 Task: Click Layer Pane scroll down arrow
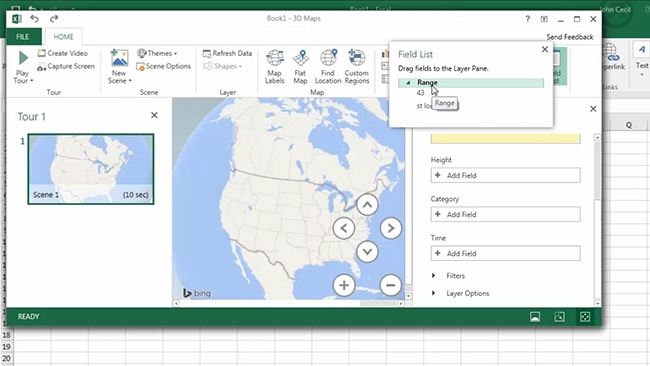[597, 303]
